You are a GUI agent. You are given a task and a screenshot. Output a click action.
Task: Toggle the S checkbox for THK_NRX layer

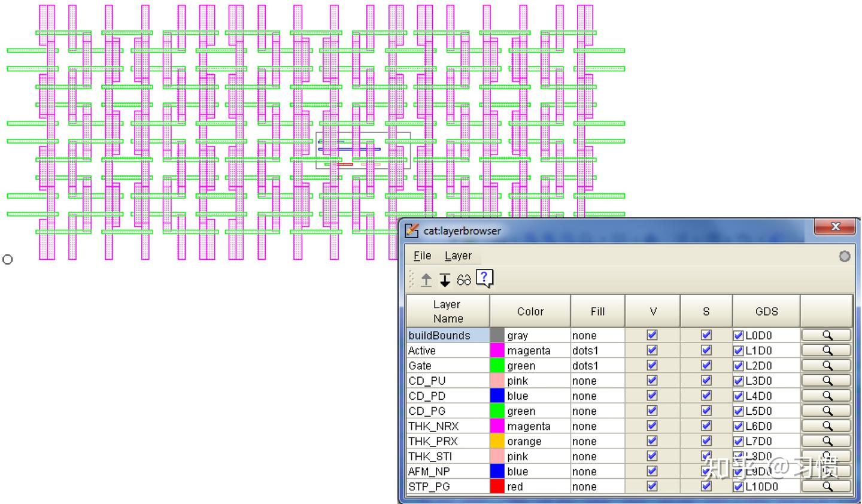(x=706, y=426)
